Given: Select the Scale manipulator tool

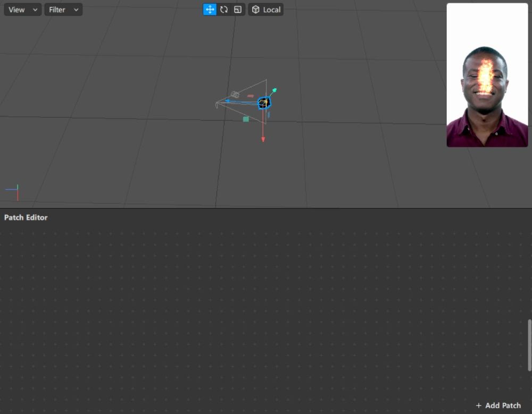Looking at the screenshot, I should click(238, 10).
